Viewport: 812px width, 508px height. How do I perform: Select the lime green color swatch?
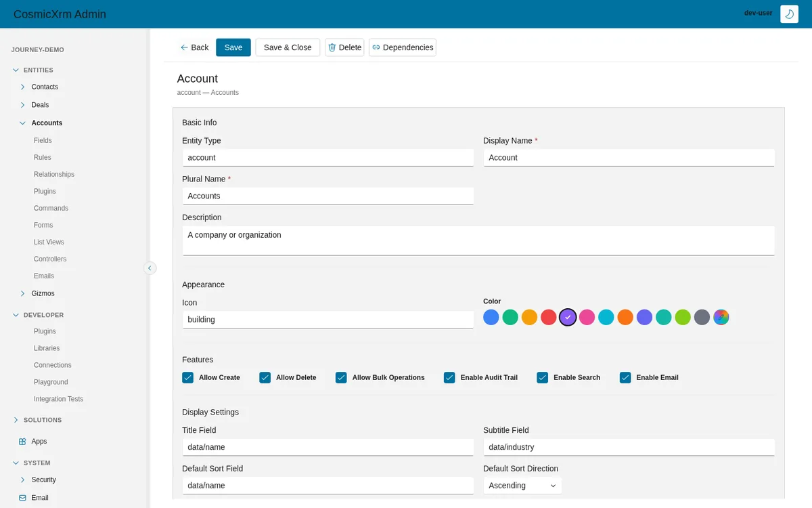(x=683, y=317)
